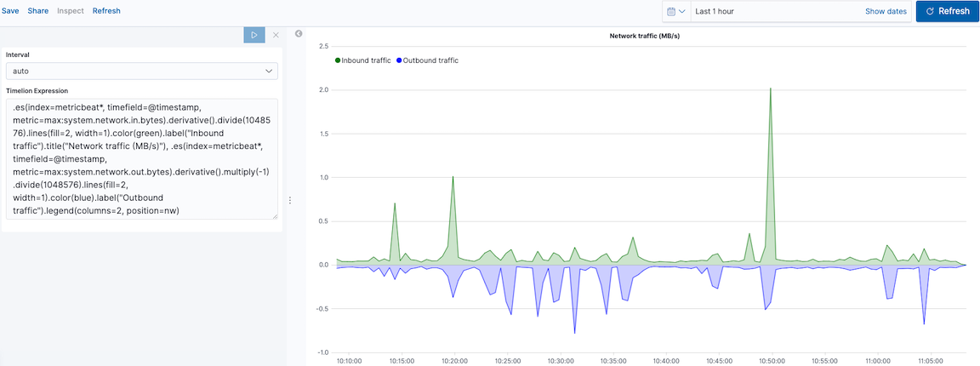The width and height of the screenshot is (980, 366).
Task: Expand the Interval auto dropdown
Action: (141, 71)
